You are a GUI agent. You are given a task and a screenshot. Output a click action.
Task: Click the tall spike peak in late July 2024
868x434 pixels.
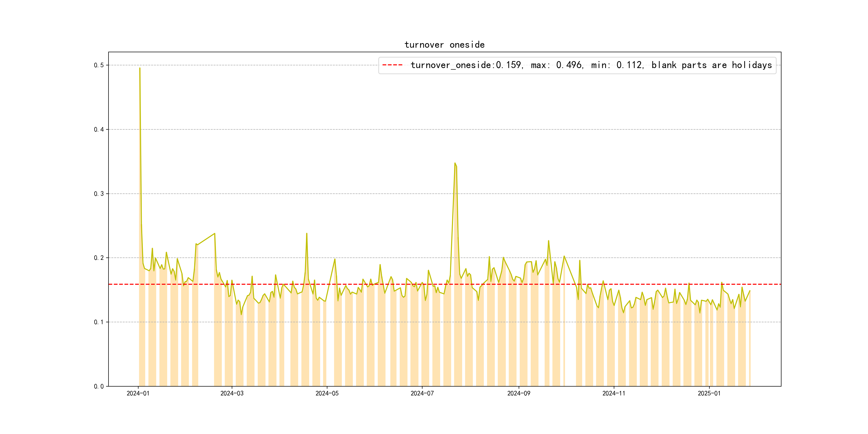[x=455, y=163]
